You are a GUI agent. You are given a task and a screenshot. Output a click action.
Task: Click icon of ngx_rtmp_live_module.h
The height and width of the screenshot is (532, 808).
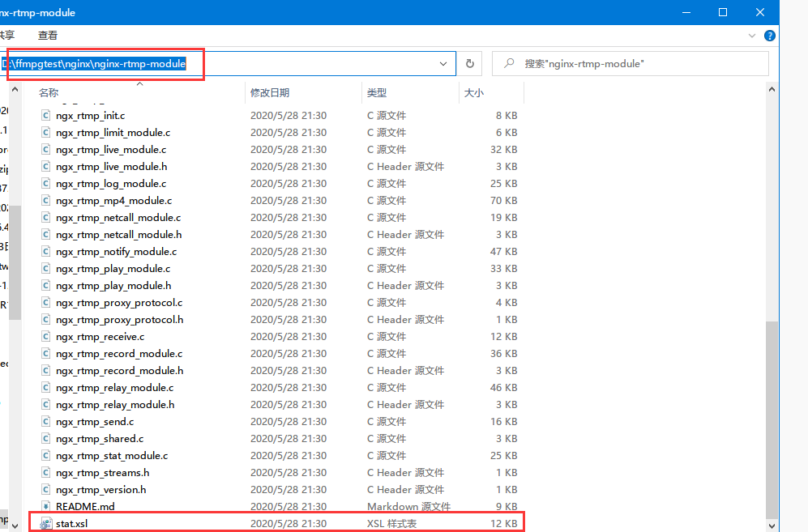[46, 166]
